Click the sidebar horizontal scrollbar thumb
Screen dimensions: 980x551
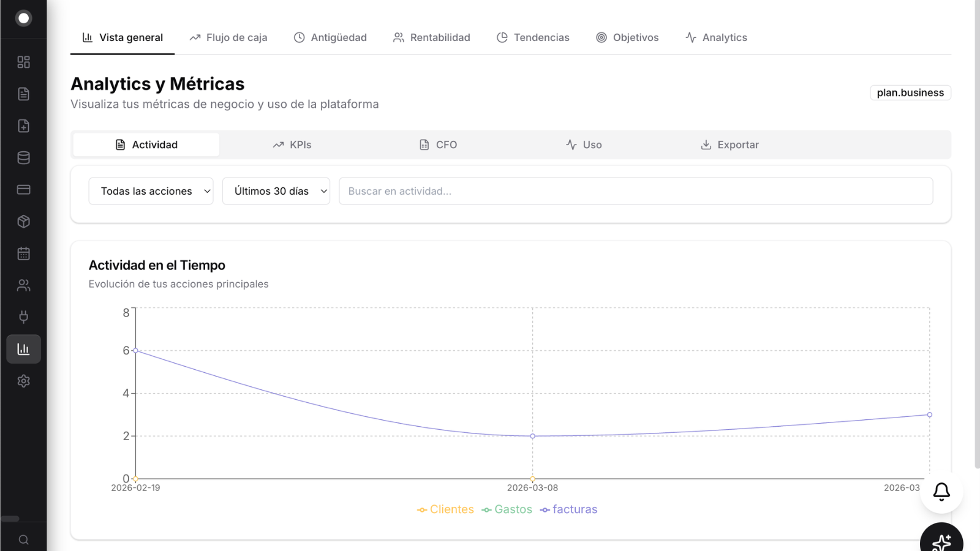click(x=10, y=519)
